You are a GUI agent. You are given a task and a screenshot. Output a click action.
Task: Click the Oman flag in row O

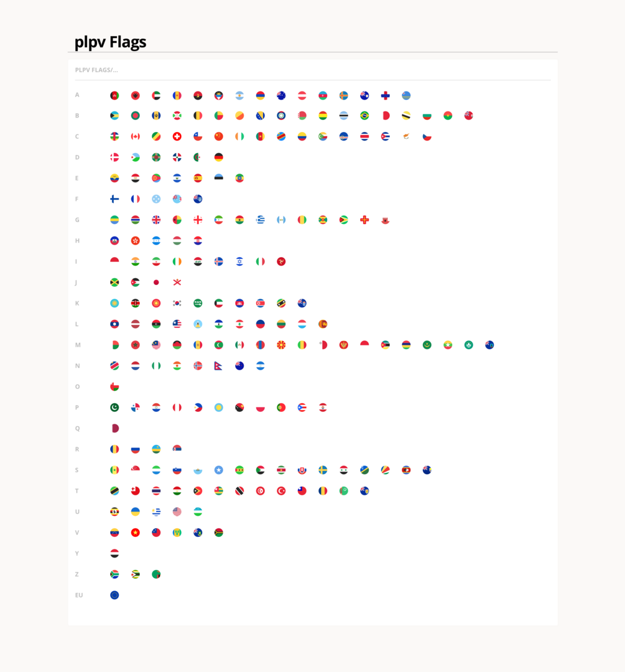pos(114,386)
